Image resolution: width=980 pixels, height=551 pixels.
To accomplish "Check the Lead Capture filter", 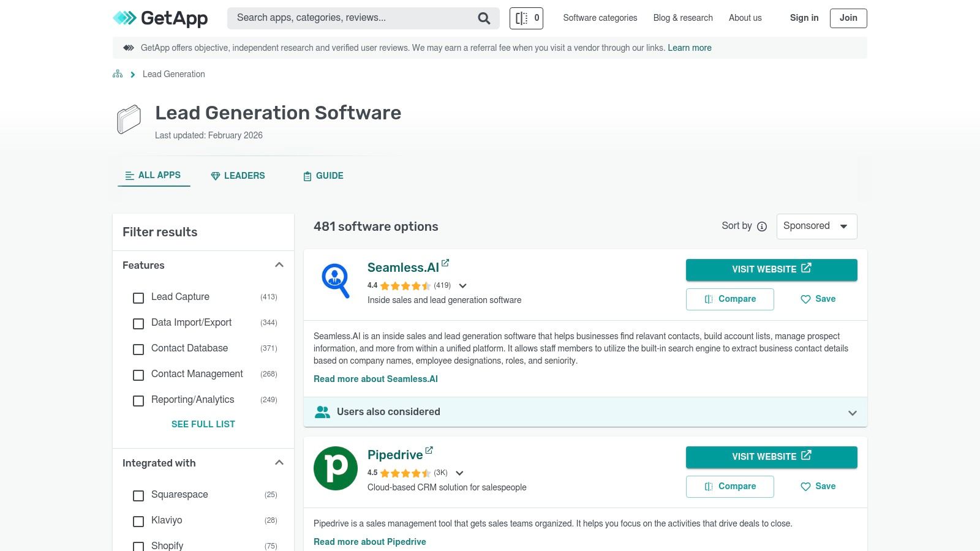I will click(x=138, y=298).
